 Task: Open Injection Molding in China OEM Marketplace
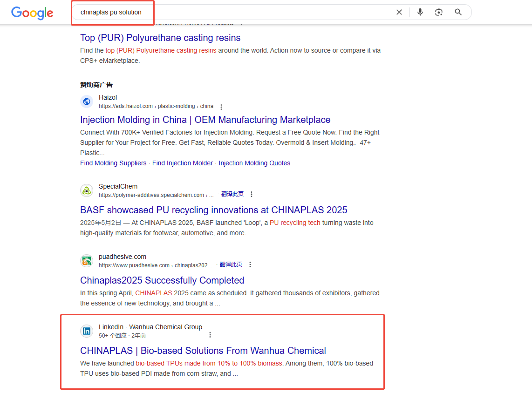point(205,120)
